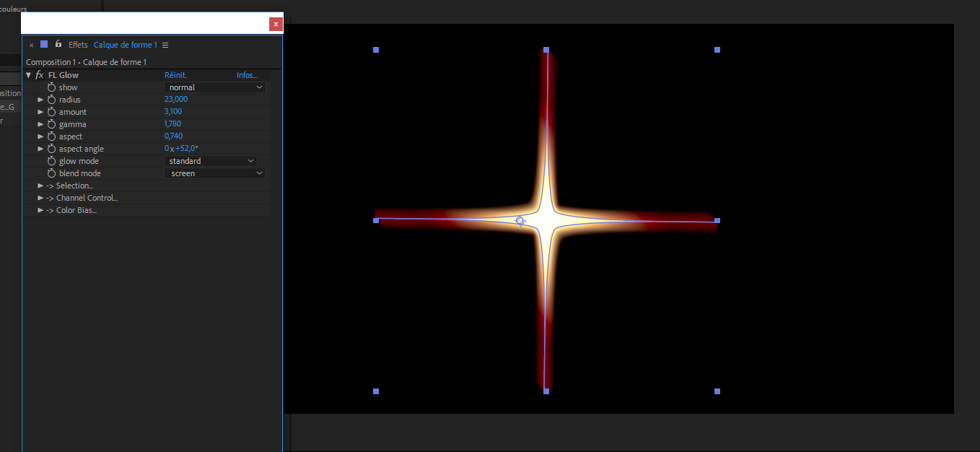Click the middle-left bounding box handle
The image size is (980, 452).
pyautogui.click(x=376, y=220)
